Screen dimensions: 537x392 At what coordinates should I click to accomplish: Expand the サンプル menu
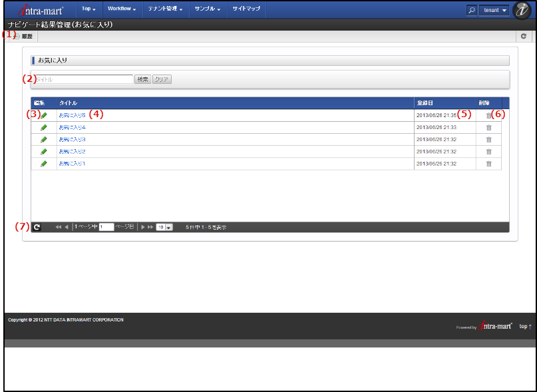(x=208, y=9)
